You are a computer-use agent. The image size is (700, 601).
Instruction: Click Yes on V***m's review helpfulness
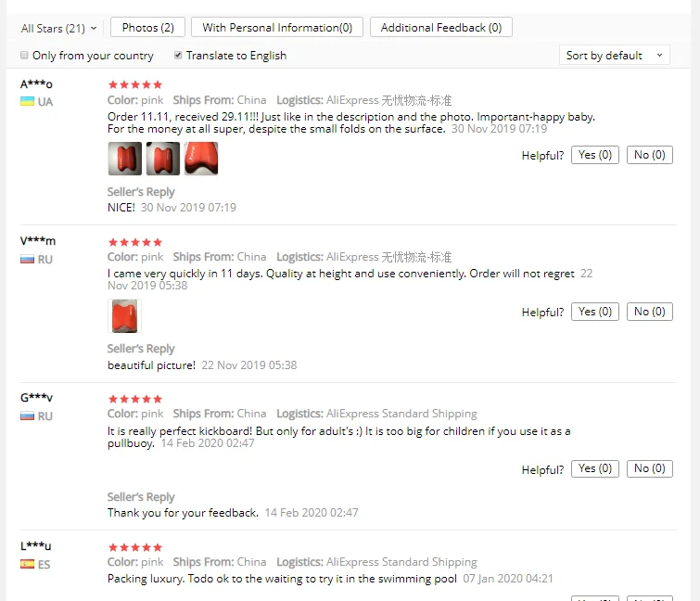coord(595,312)
